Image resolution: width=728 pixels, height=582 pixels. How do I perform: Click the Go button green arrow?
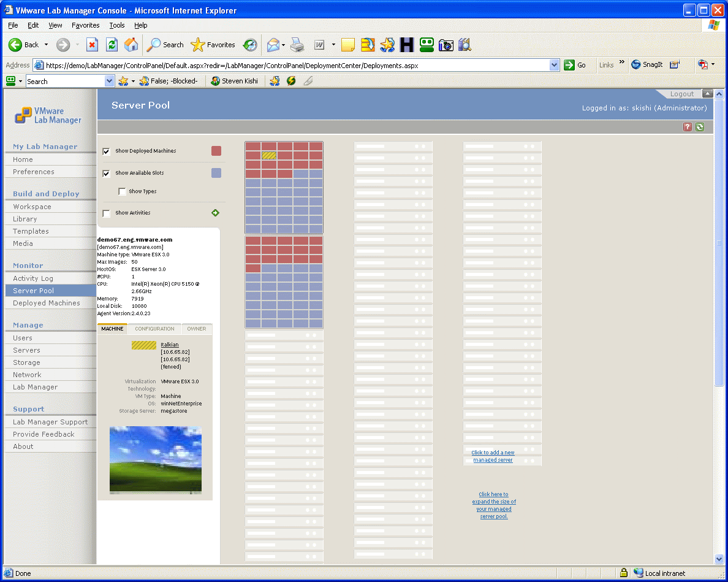coord(575,65)
